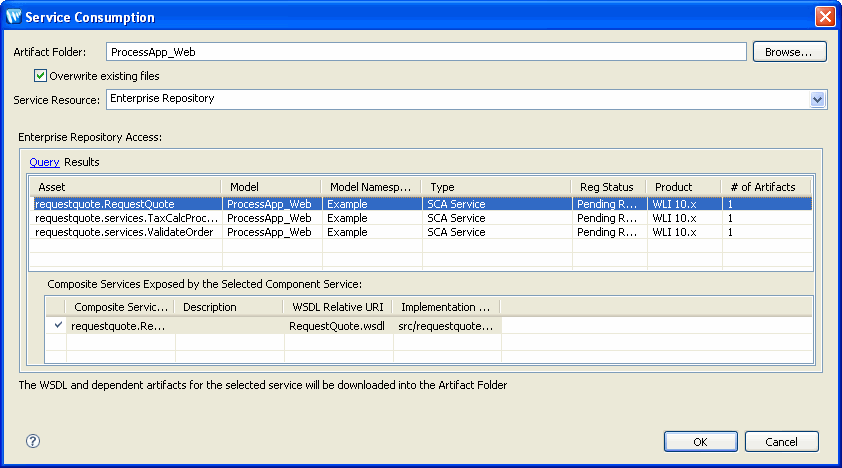
Task: Click the Reg Status column header
Action: point(609,187)
